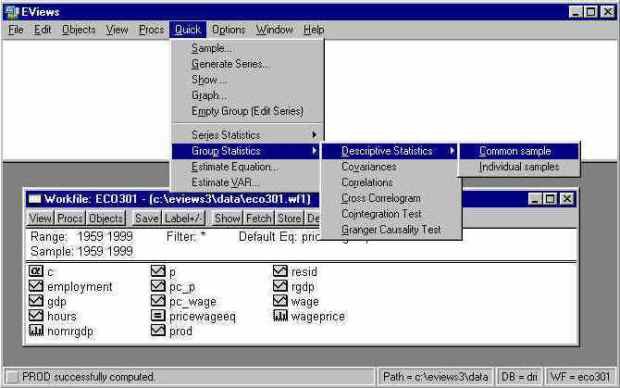Select Individual samples option
This screenshot has width=620, height=388.
[x=518, y=167]
